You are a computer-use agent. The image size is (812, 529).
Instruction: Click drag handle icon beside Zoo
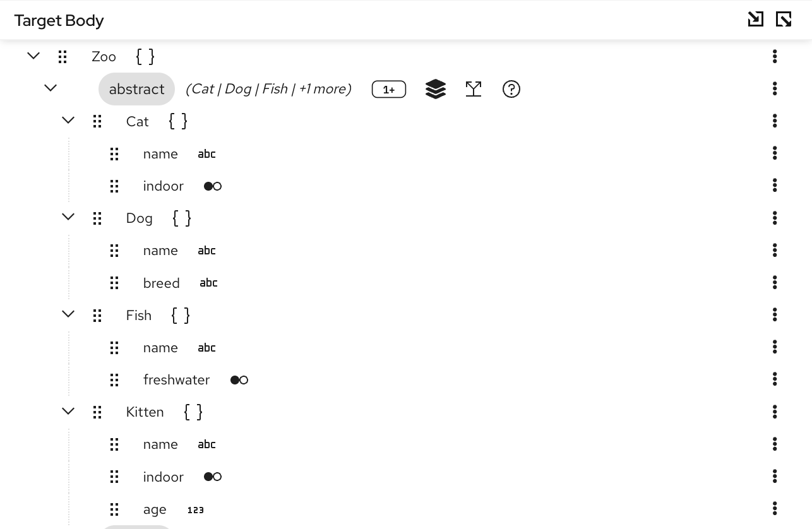(x=63, y=57)
